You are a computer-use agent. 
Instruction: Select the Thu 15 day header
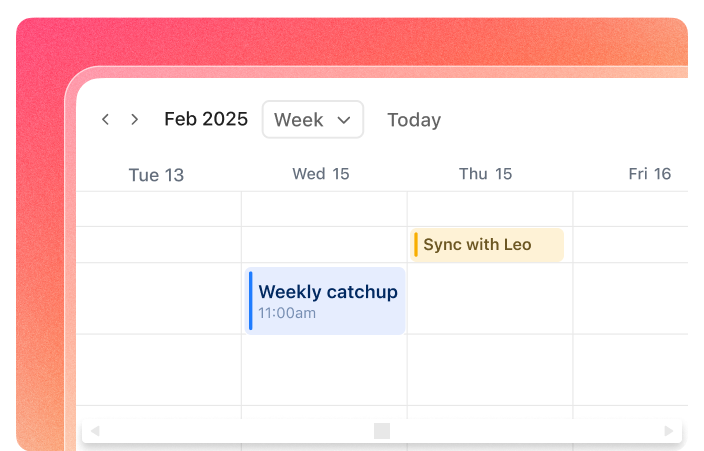click(x=485, y=174)
